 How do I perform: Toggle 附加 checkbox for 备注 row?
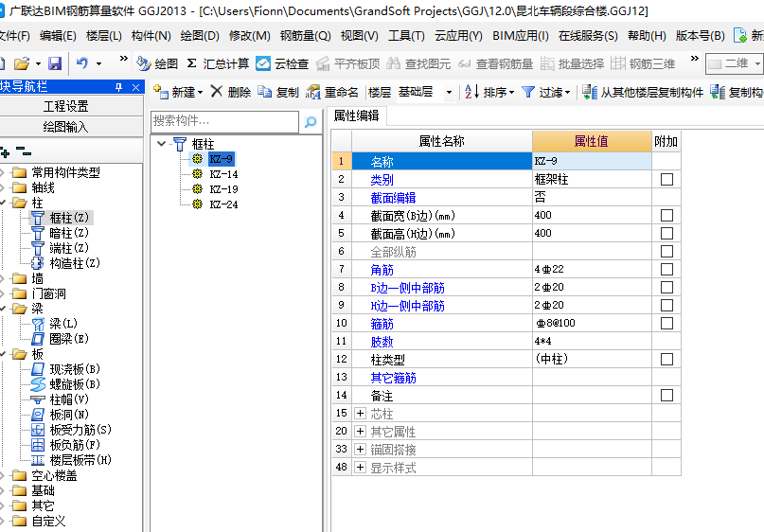(x=666, y=395)
